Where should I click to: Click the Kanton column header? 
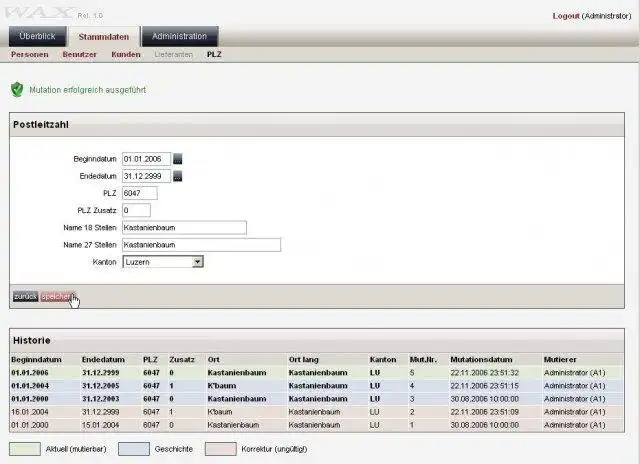[383, 360]
